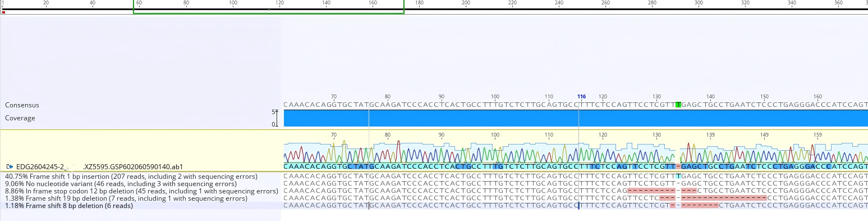Screen dimensions: 868x221
Task: Click the 19 bp deletion gap in the 1.38% row
Action: pos(713,199)
